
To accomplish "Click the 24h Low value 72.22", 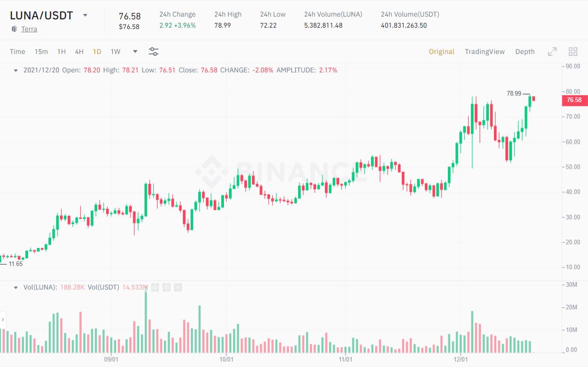I will click(268, 25).
